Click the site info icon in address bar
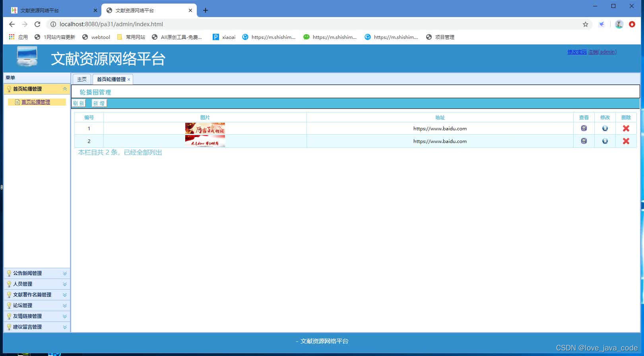 [53, 24]
